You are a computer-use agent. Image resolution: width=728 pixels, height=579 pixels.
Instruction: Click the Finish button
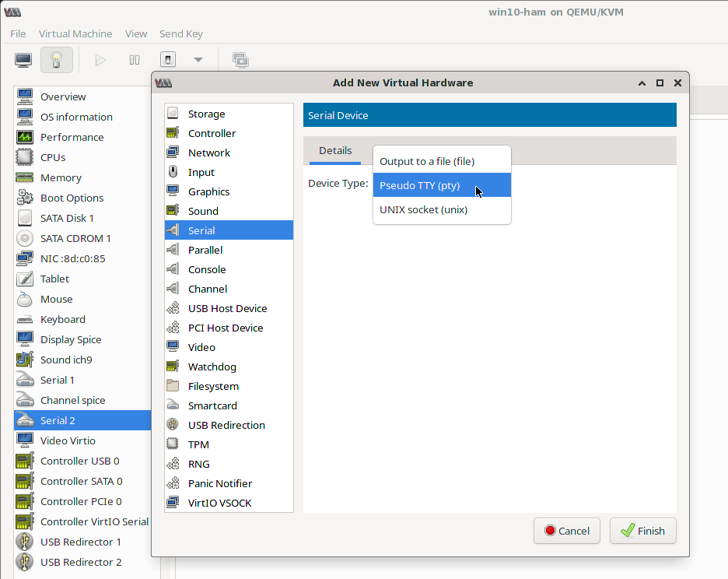tap(642, 530)
